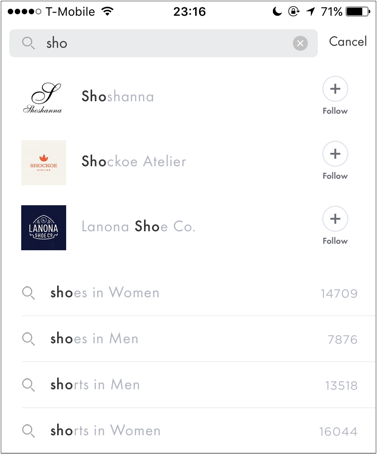Clear the search text with the X icon
The image size is (377, 454).
300,43
